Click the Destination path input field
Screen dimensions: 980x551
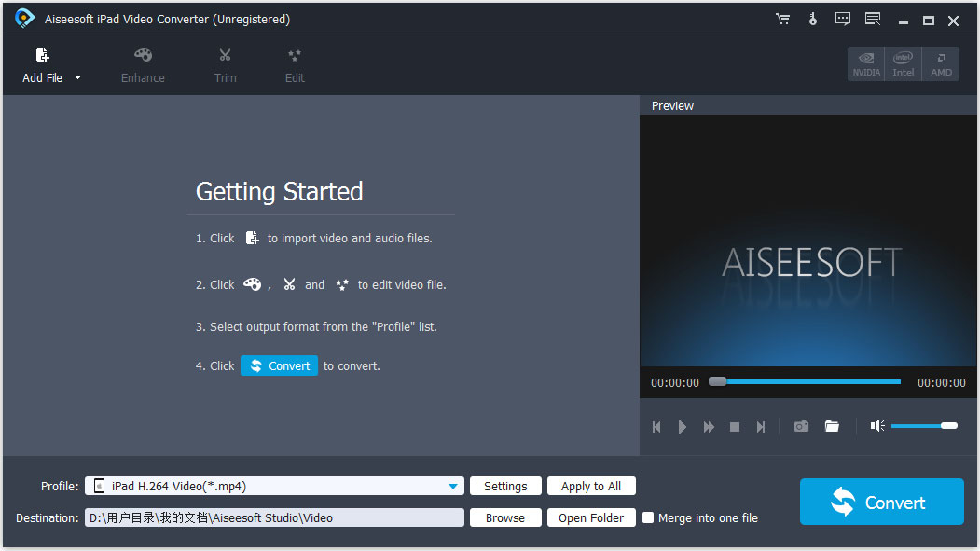click(x=274, y=517)
